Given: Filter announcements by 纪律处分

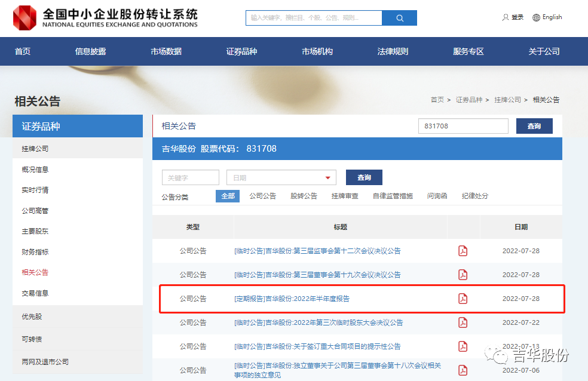Looking at the screenshot, I should pyautogui.click(x=475, y=196).
